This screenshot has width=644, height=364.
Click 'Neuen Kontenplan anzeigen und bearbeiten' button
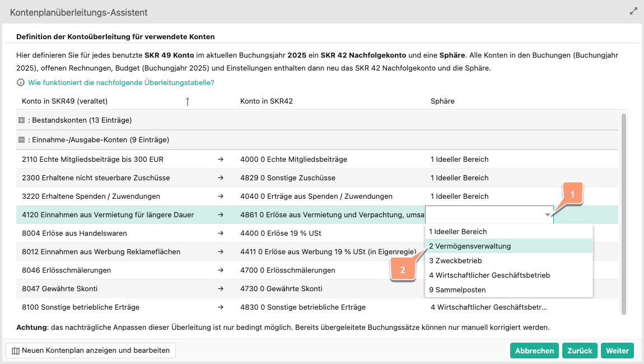91,351
